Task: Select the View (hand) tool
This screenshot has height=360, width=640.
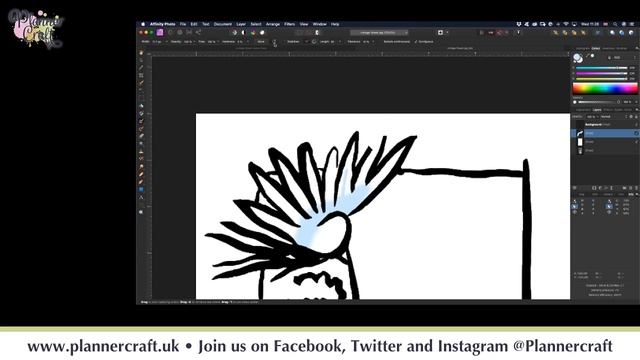Action: tap(141, 53)
